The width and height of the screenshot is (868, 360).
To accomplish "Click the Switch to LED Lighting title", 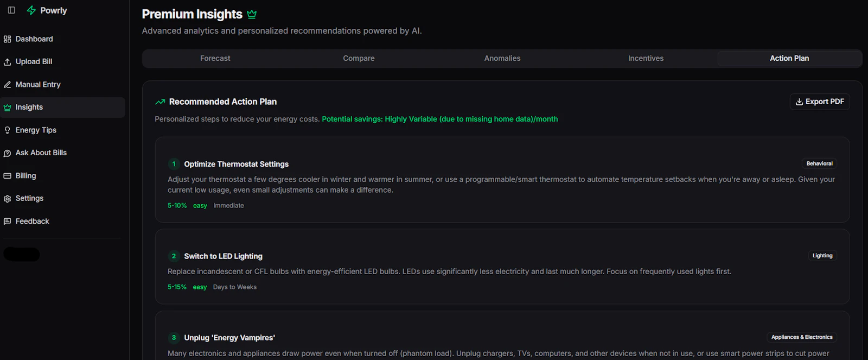I will (223, 256).
